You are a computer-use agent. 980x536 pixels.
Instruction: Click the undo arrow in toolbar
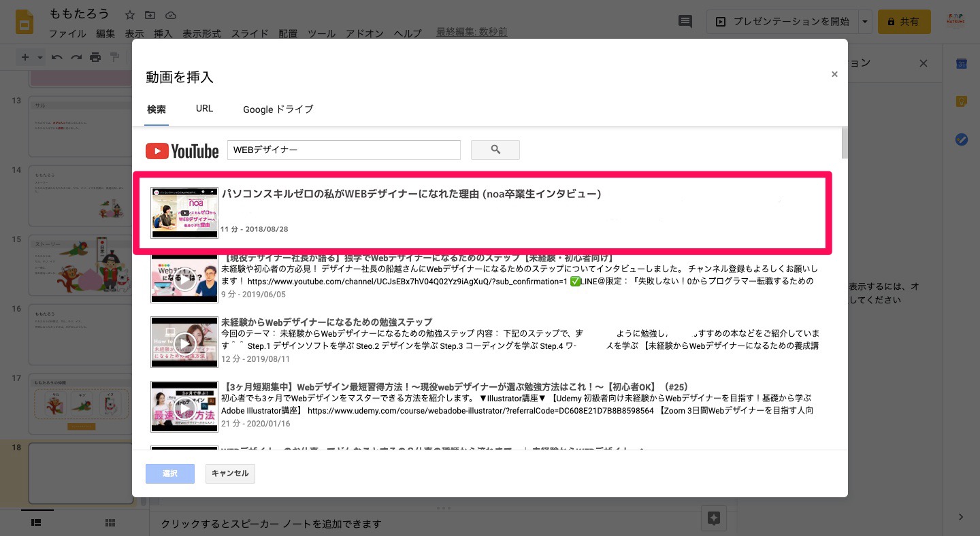(x=57, y=57)
